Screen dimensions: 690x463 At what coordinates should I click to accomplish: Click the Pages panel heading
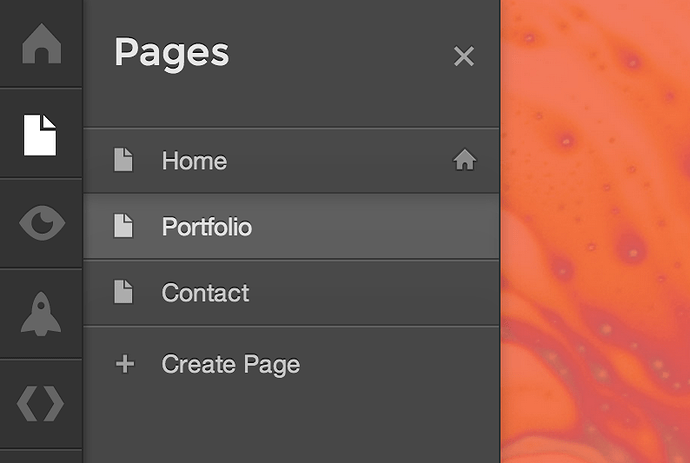(x=171, y=52)
